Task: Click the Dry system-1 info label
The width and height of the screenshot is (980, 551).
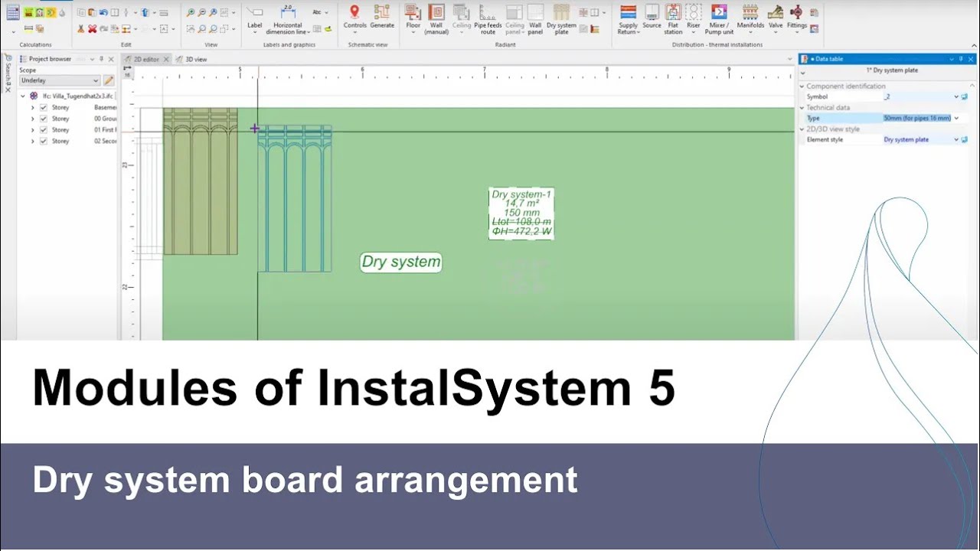Action: coord(521,214)
